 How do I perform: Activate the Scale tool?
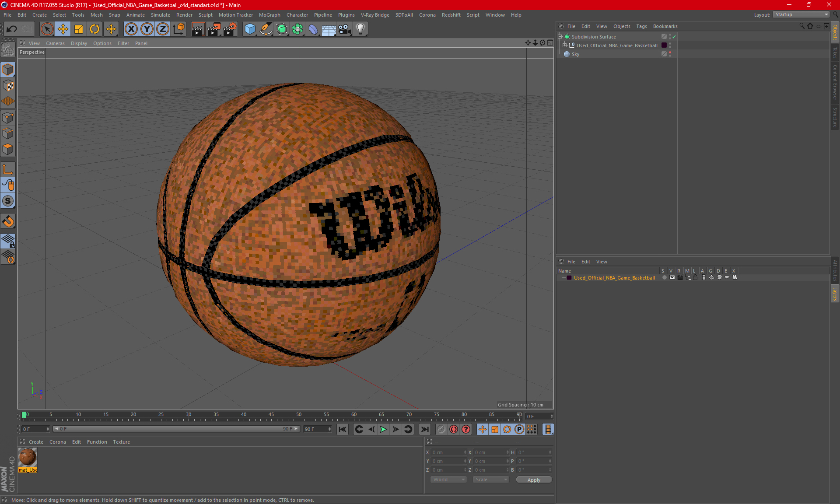[x=79, y=29]
